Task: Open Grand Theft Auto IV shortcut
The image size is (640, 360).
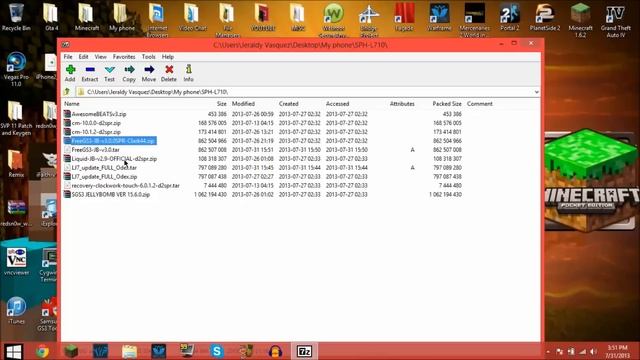Action: pos(616,20)
